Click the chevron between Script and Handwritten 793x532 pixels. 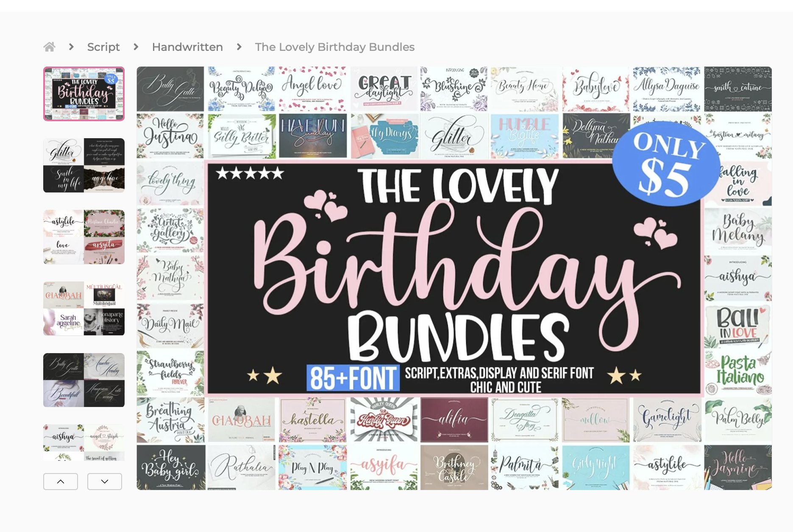click(136, 47)
